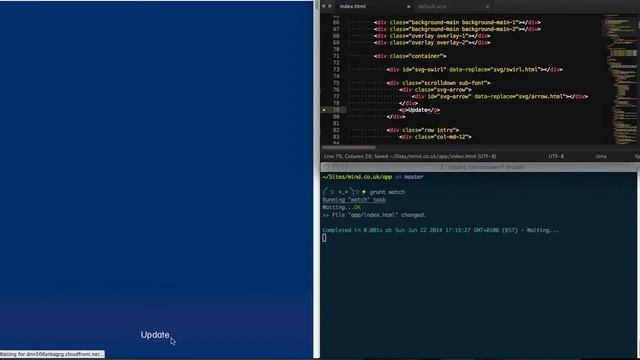640x360 pixels.
Task: Close the second editor tab
Action: coord(487,7)
